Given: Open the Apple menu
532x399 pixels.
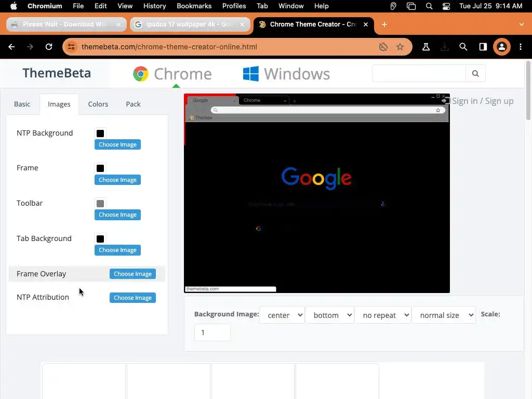Looking at the screenshot, I should click(14, 6).
